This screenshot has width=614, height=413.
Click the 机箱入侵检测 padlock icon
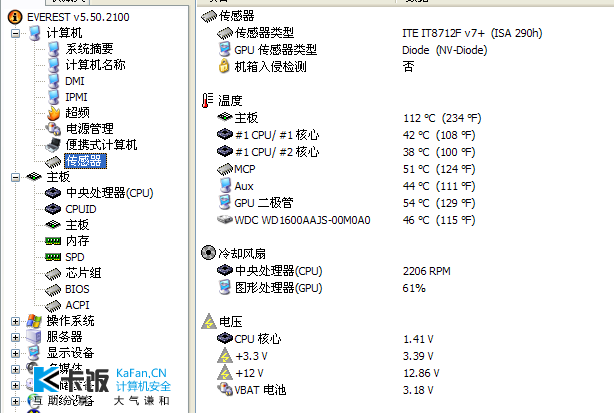(x=224, y=66)
